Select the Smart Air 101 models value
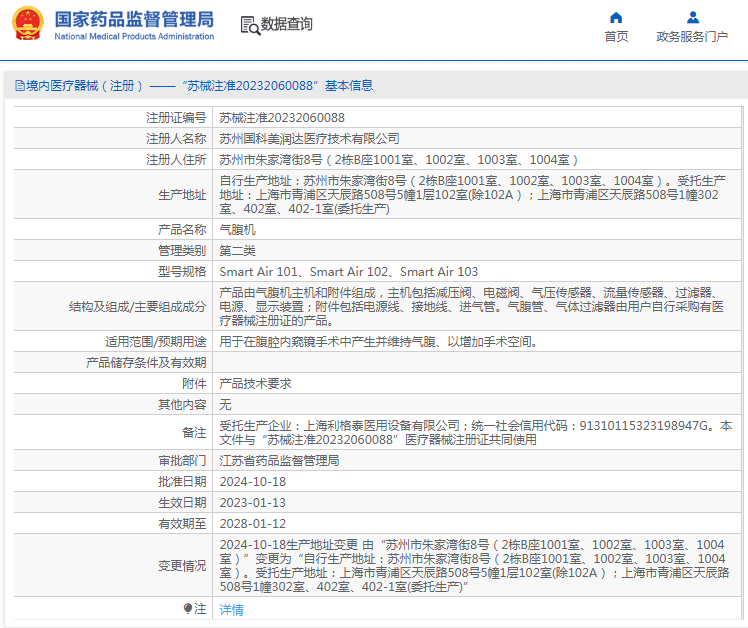The width and height of the screenshot is (748, 628). (x=349, y=272)
